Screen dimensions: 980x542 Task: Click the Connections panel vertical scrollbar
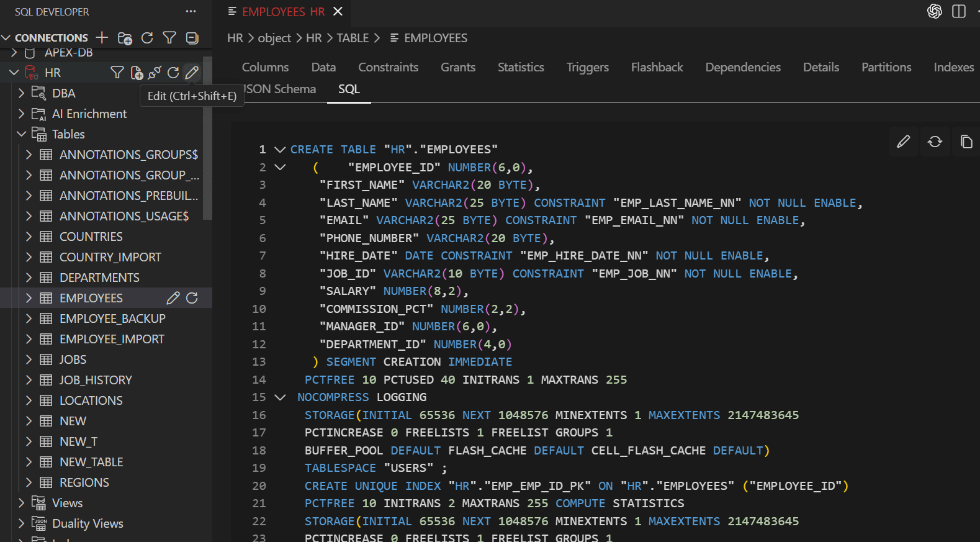(207, 138)
